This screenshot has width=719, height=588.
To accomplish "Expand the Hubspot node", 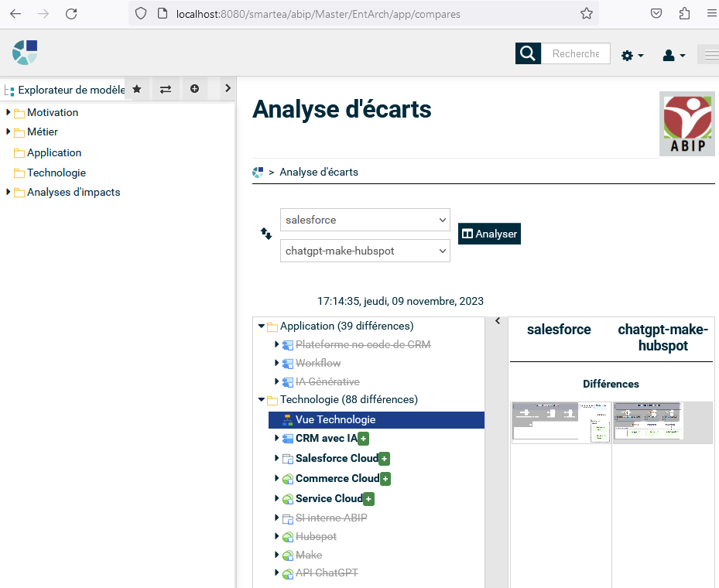I will pos(276,536).
